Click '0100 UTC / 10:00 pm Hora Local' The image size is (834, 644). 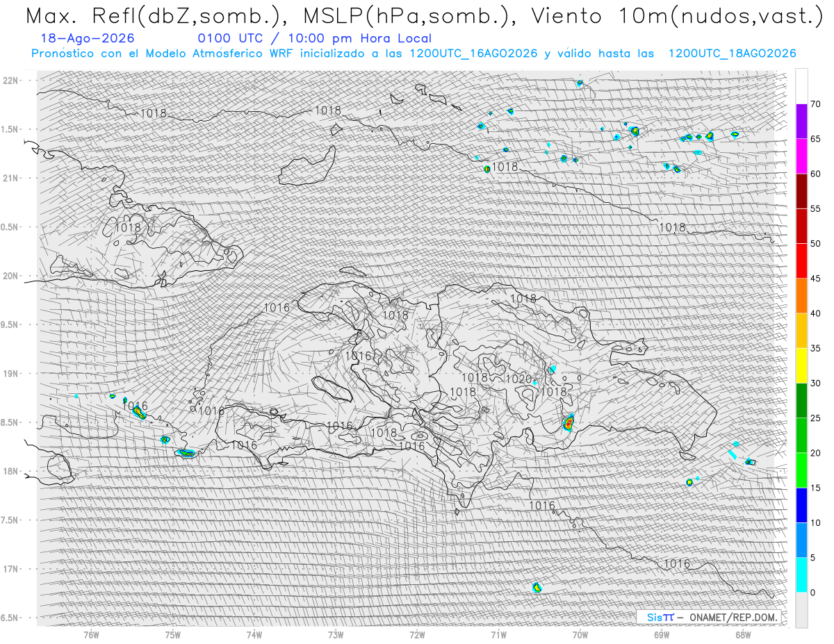[315, 38]
